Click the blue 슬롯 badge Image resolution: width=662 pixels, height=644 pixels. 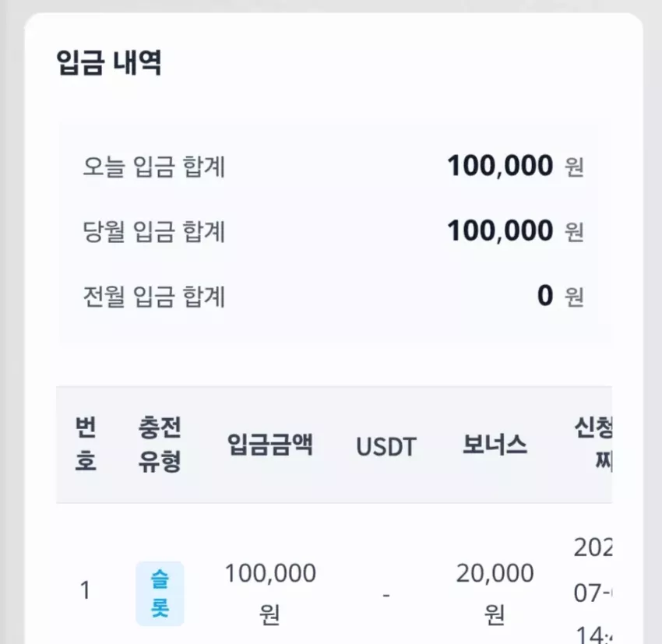pos(160,593)
